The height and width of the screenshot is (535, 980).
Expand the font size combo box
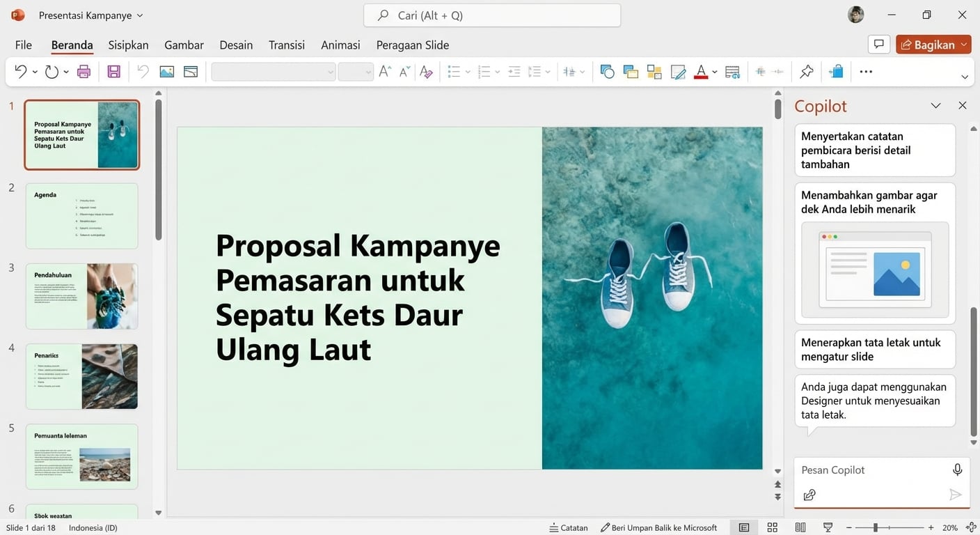[369, 72]
